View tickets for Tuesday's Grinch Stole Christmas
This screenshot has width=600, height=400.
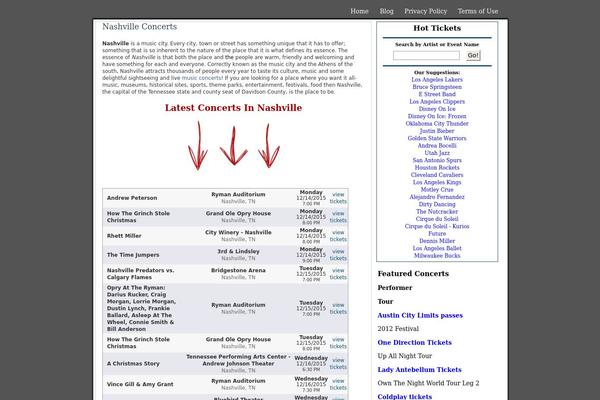pyautogui.click(x=338, y=343)
